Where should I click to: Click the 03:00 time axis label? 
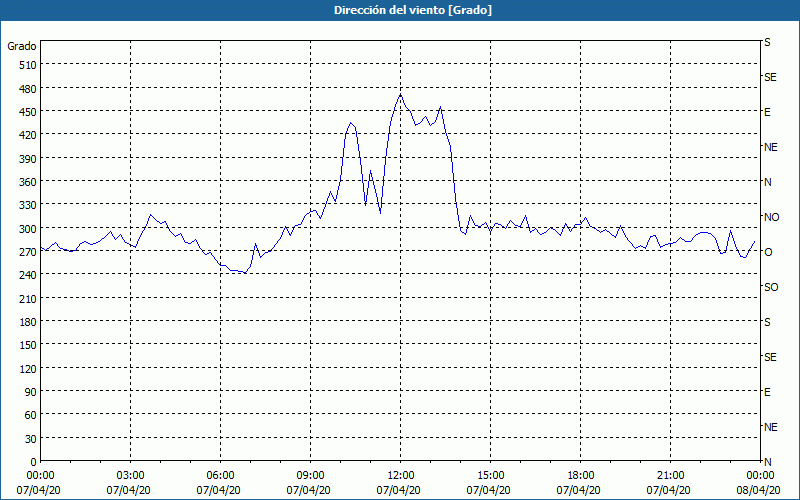click(130, 476)
